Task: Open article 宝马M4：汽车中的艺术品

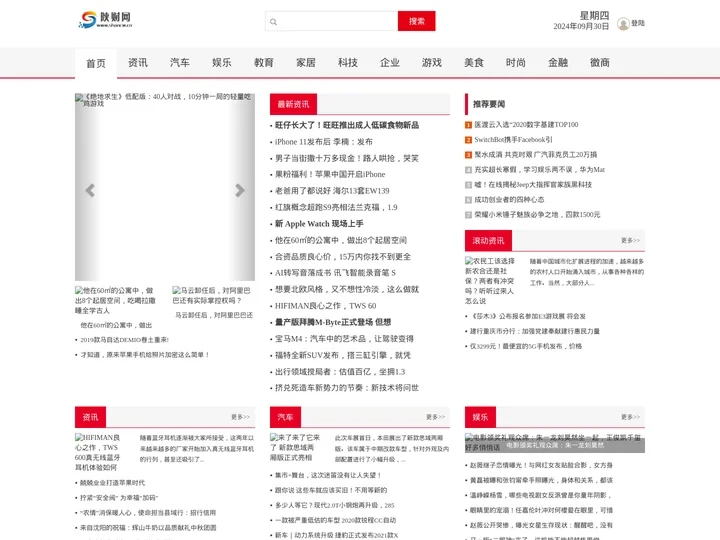Action: click(x=344, y=339)
